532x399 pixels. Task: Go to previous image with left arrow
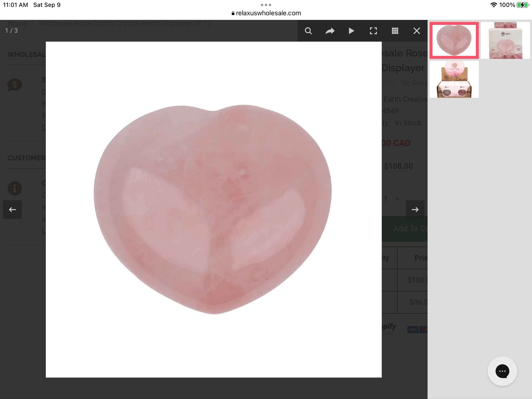12,209
